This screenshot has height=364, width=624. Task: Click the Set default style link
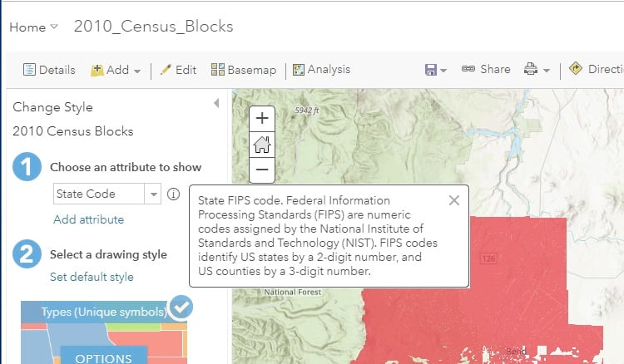[x=92, y=277]
